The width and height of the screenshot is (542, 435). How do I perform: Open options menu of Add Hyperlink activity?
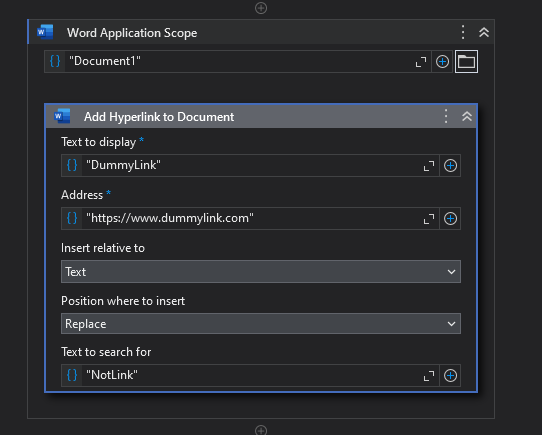(446, 116)
